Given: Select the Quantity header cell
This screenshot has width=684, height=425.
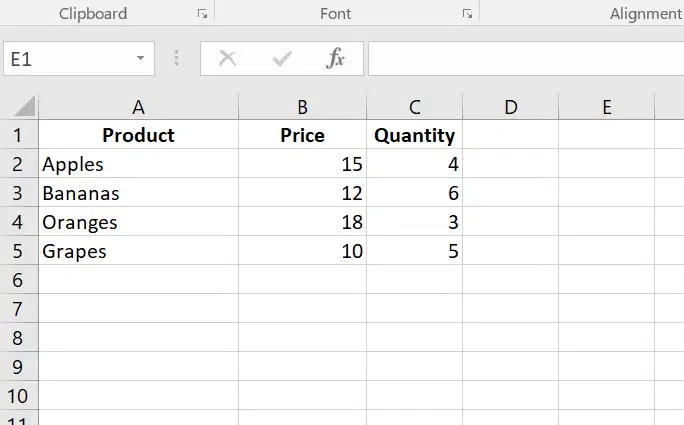Looking at the screenshot, I should point(414,135).
